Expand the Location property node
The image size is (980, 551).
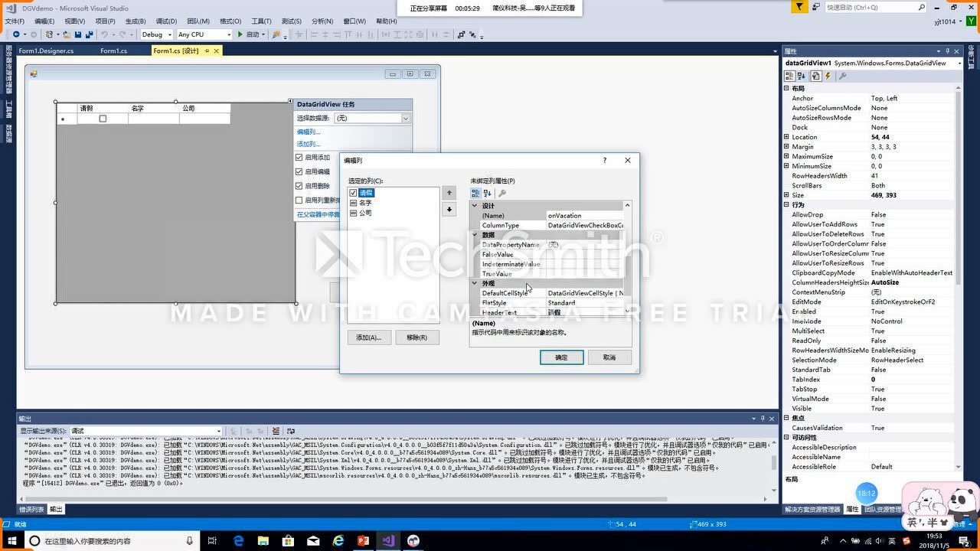point(786,137)
